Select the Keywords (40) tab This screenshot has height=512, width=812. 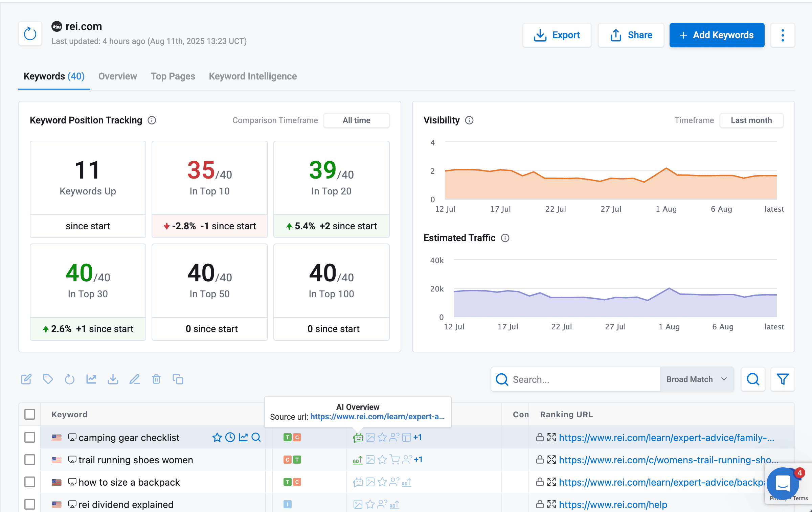coord(54,76)
